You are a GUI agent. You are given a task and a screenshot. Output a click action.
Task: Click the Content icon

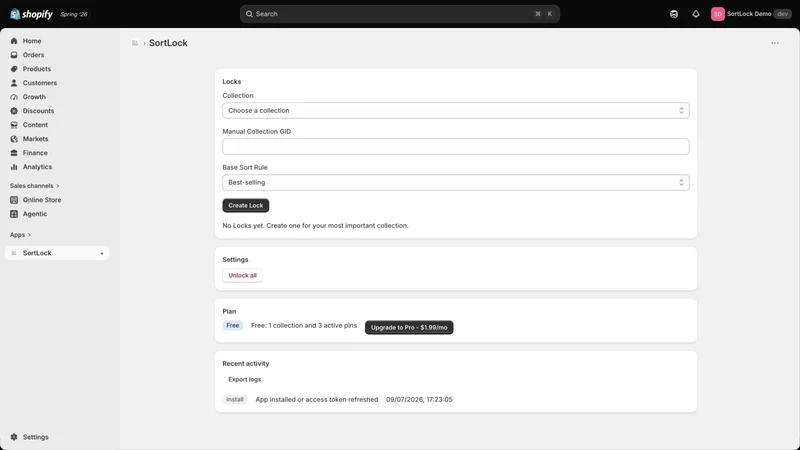[14, 125]
